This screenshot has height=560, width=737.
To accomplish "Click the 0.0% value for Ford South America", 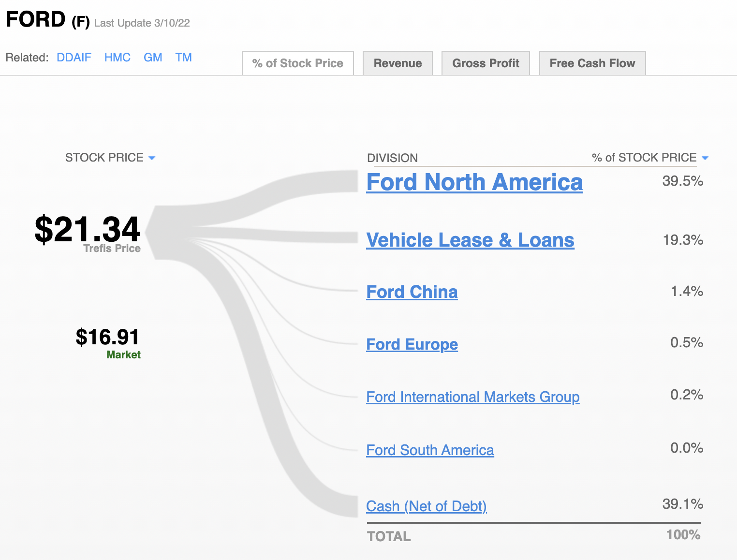I will pos(687,448).
